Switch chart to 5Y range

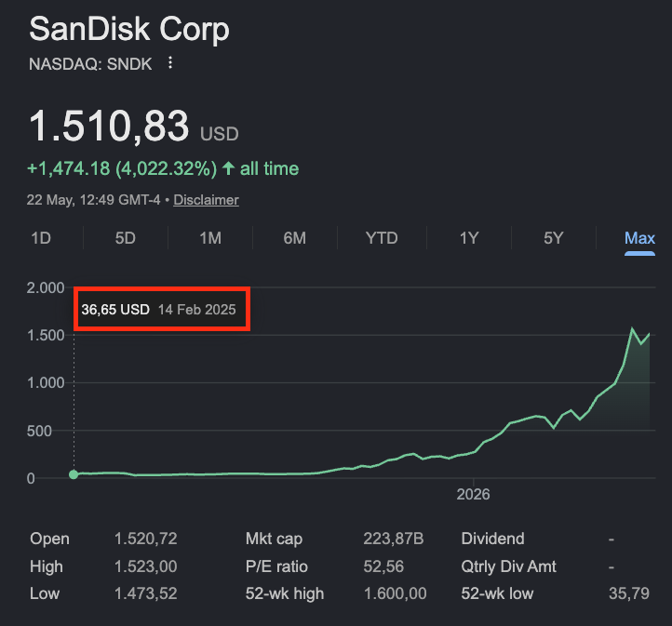tap(553, 238)
